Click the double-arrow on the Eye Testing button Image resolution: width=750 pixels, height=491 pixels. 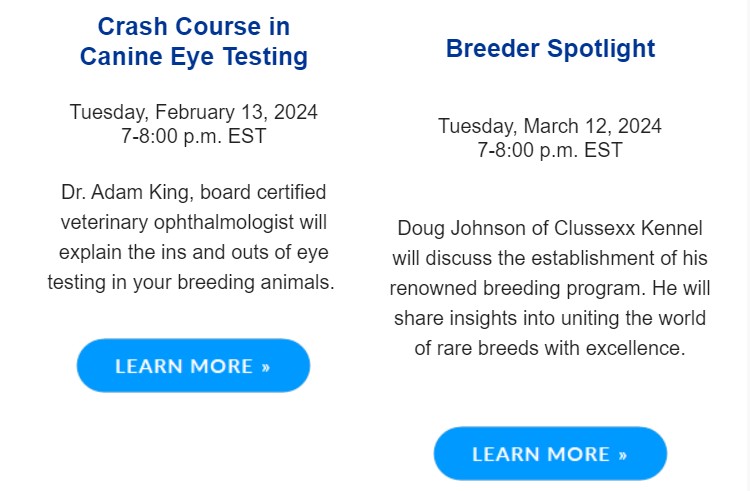point(266,367)
